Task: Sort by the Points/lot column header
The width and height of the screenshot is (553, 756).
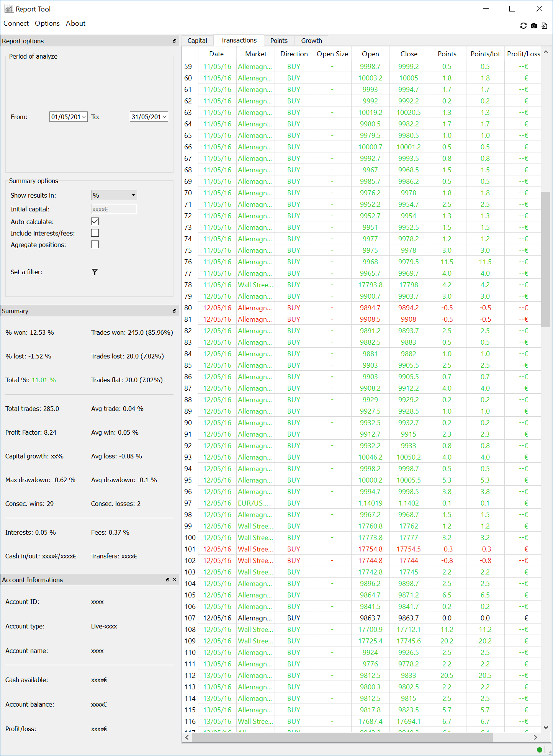Action: pyautogui.click(x=485, y=54)
